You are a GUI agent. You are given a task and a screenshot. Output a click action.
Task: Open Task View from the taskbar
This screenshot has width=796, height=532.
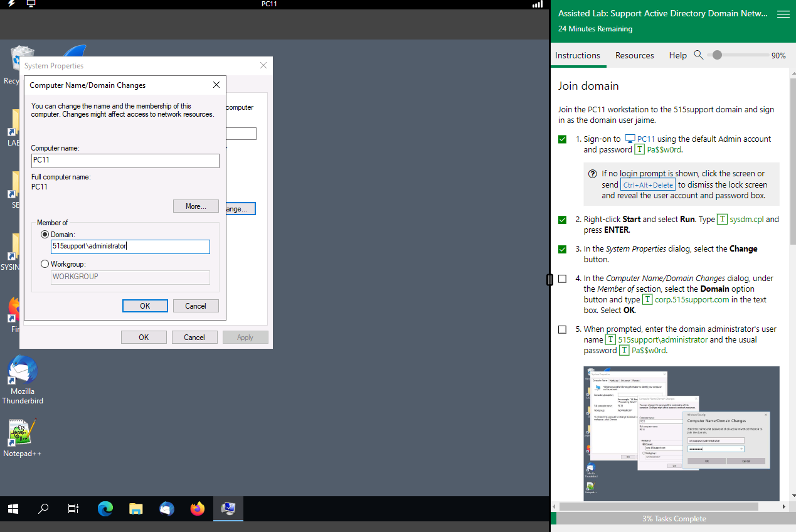click(x=73, y=509)
